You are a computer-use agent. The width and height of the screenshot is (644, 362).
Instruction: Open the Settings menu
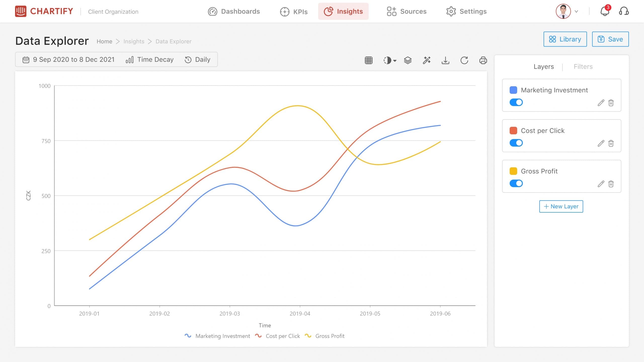pos(466,11)
